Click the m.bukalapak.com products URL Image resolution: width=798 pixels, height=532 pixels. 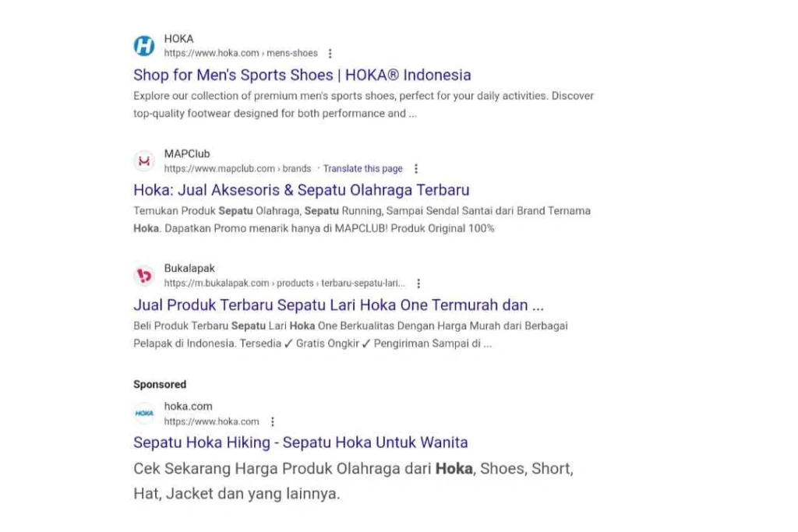pyautogui.click(x=284, y=284)
